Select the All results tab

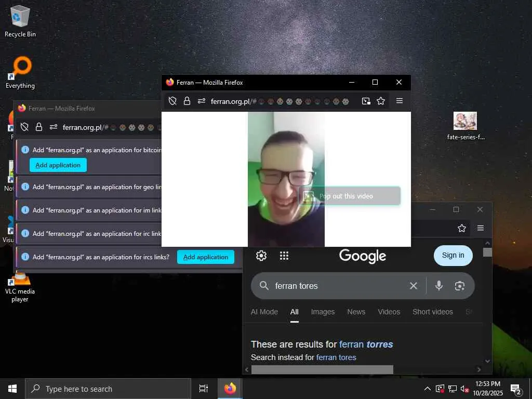[x=295, y=312]
